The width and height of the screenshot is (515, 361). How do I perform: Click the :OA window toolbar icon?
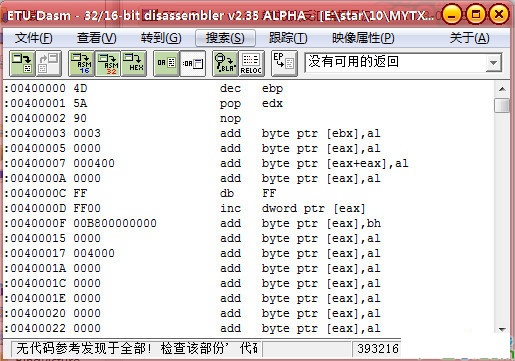(x=193, y=63)
